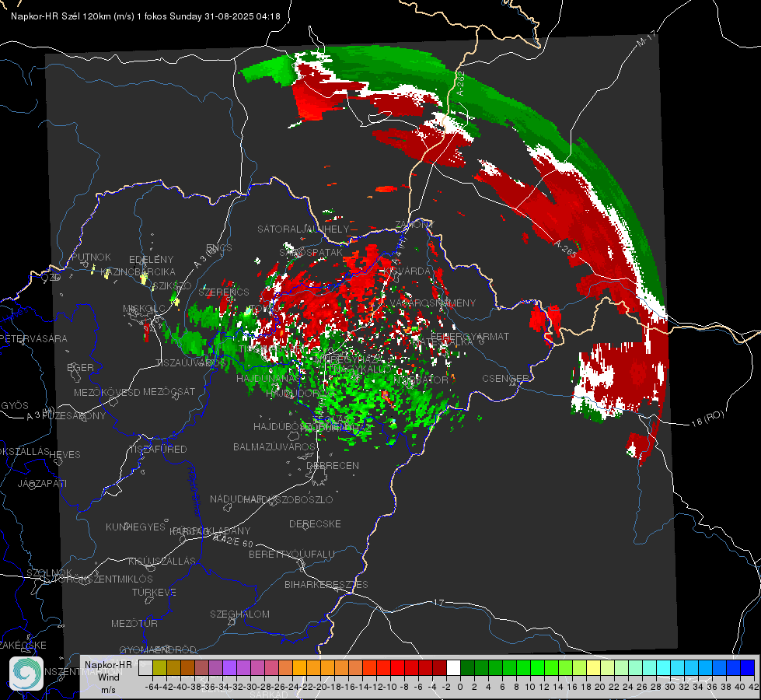
Task: Click the CSENGER town label
Action: click(505, 378)
